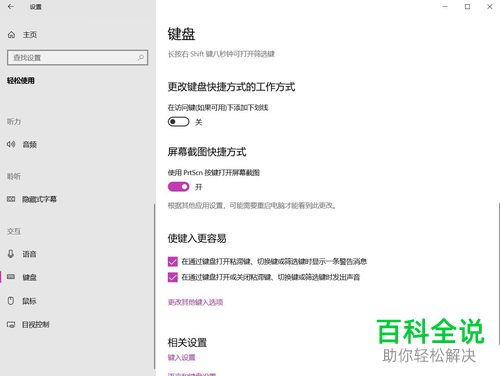Click the 查找设置 search field
Image resolution: width=500 pixels, height=376 pixels.
(x=77, y=58)
